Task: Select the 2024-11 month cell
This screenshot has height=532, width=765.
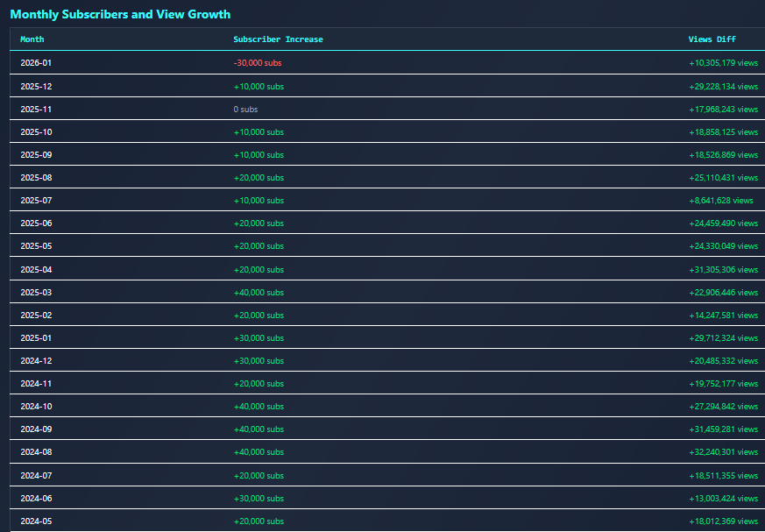Action: point(36,384)
